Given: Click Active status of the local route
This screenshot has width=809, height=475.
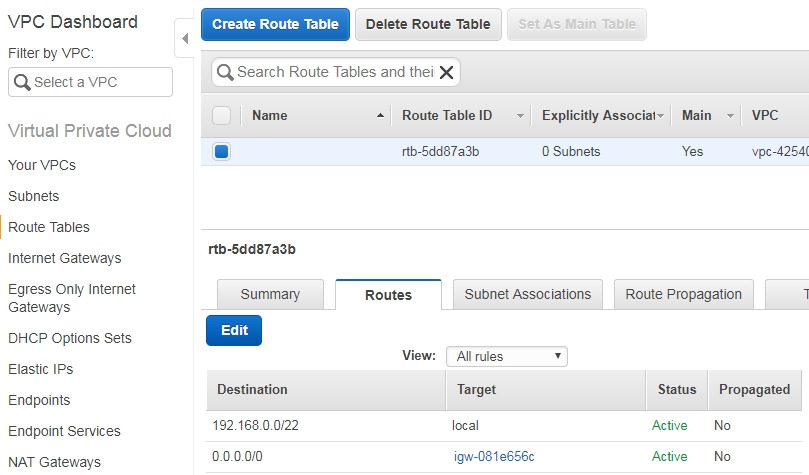Looking at the screenshot, I should pyautogui.click(x=669, y=425).
